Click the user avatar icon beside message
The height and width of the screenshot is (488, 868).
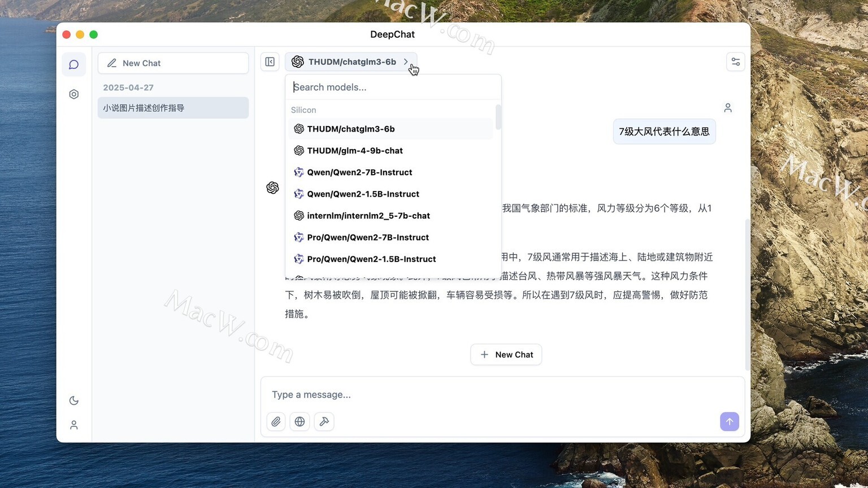click(728, 108)
